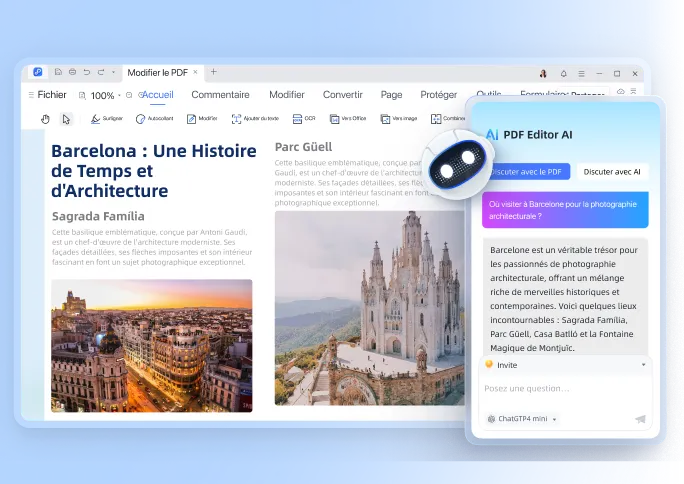Switch to the Protéger tab
Viewport: 684px width, 484px height.
pos(438,95)
